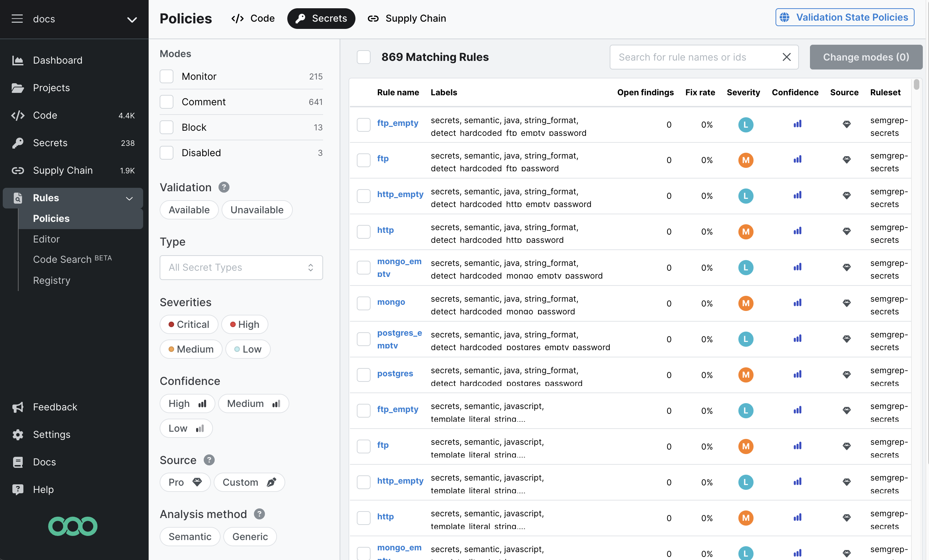Switch to Supply Chain policies tab
Viewport: 929px width, 560px height.
tap(407, 19)
